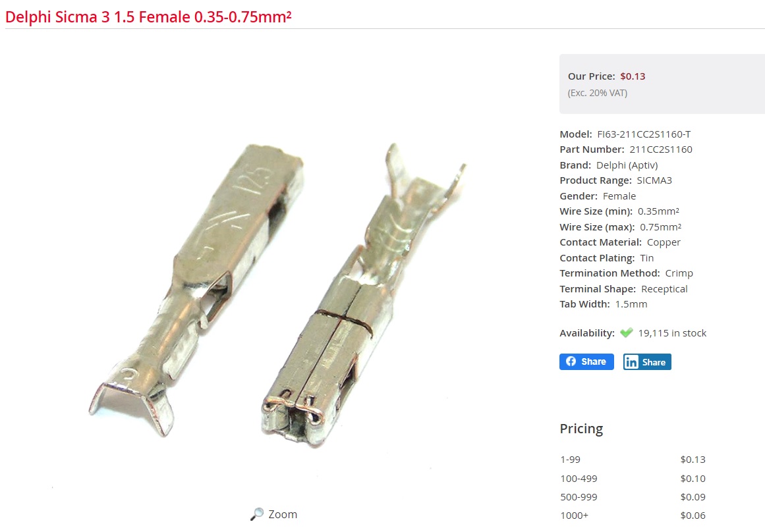Select the 100-499 pricing tier row

[633, 479]
